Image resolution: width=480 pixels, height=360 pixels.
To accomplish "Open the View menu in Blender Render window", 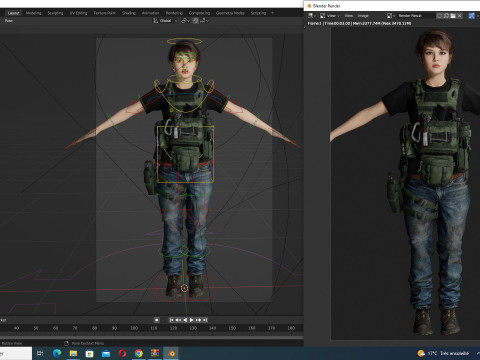I will point(348,16).
